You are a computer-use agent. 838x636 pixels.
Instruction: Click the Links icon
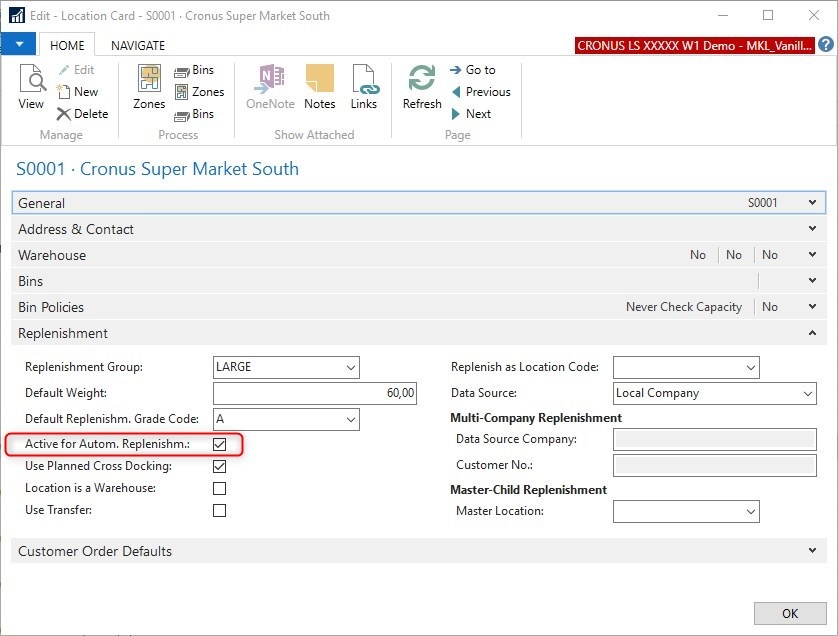364,88
